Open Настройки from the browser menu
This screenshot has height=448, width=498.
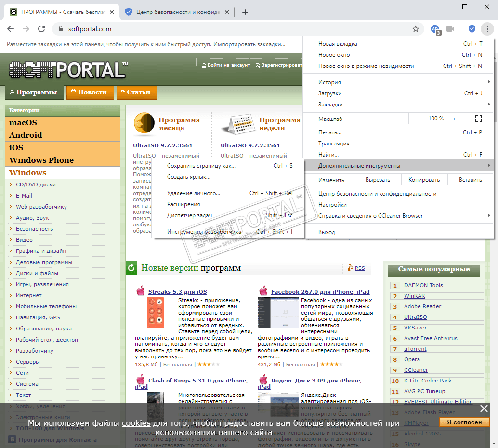(x=398, y=205)
